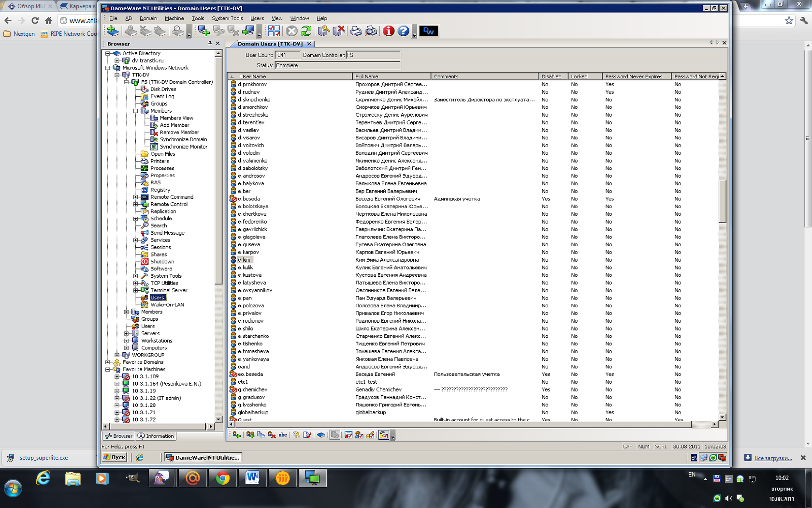
Task: Click the monitor with green arrow toolbar icon
Action: point(248,31)
